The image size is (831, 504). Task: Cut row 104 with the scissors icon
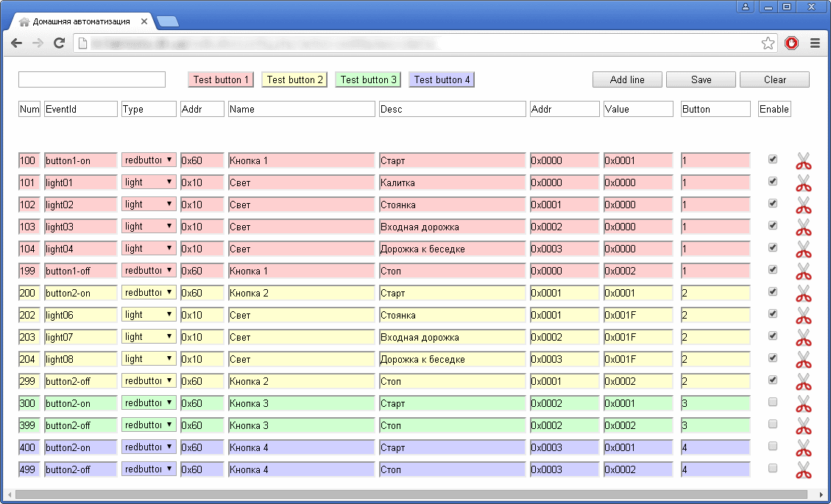[804, 249]
